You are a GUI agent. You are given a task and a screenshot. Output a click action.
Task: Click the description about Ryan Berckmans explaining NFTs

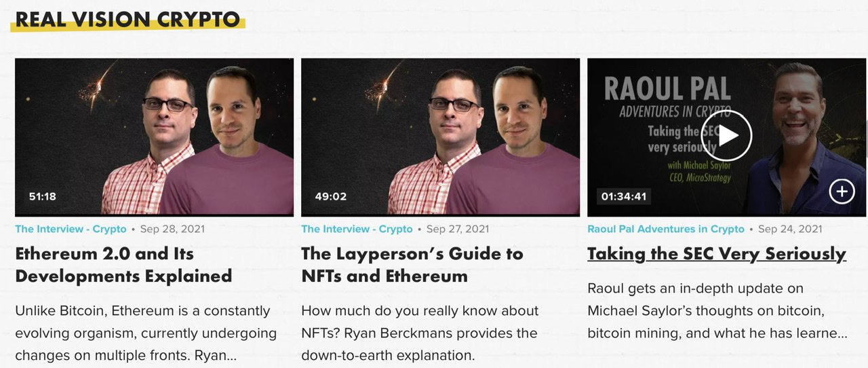pos(420,333)
